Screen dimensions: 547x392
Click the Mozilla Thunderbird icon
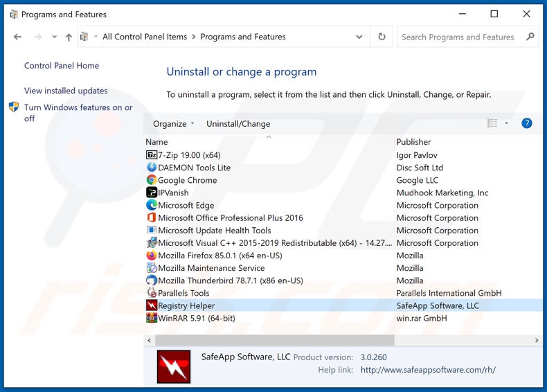(152, 280)
